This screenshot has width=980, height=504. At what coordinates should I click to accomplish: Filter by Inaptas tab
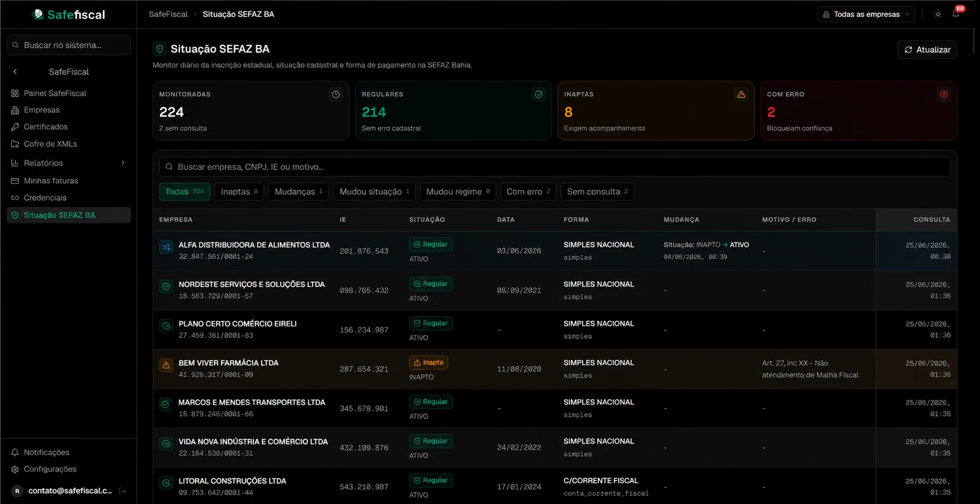click(239, 192)
